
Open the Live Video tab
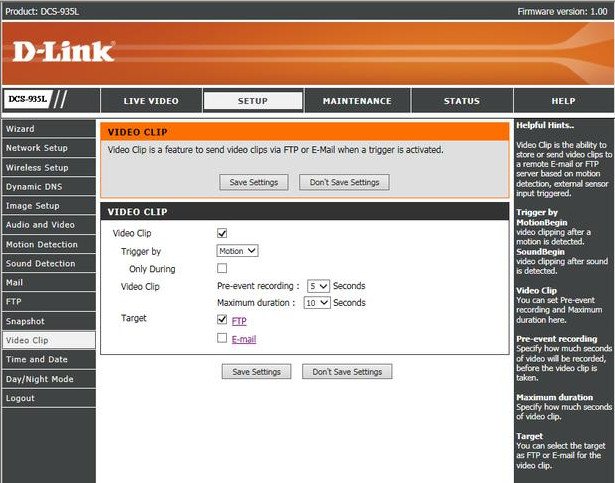[x=151, y=101]
